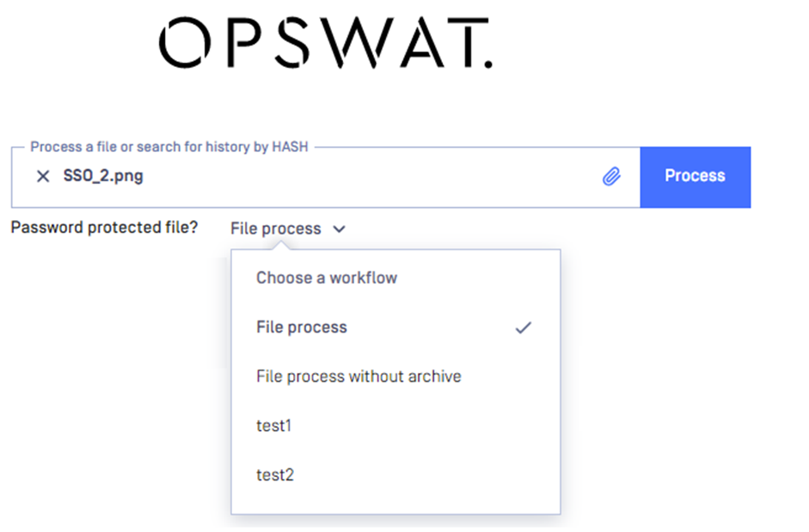Select the test1 workflow
Screen dimensions: 809x532
[x=395, y=425]
